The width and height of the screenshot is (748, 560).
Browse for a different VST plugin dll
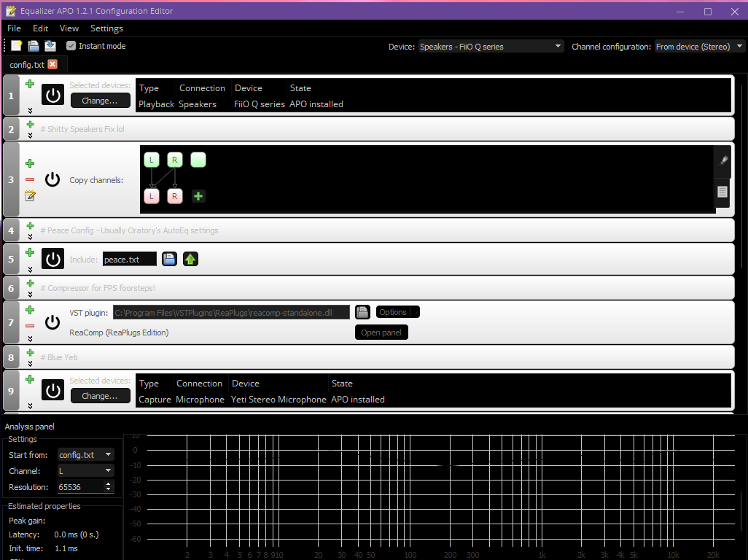pyautogui.click(x=362, y=311)
